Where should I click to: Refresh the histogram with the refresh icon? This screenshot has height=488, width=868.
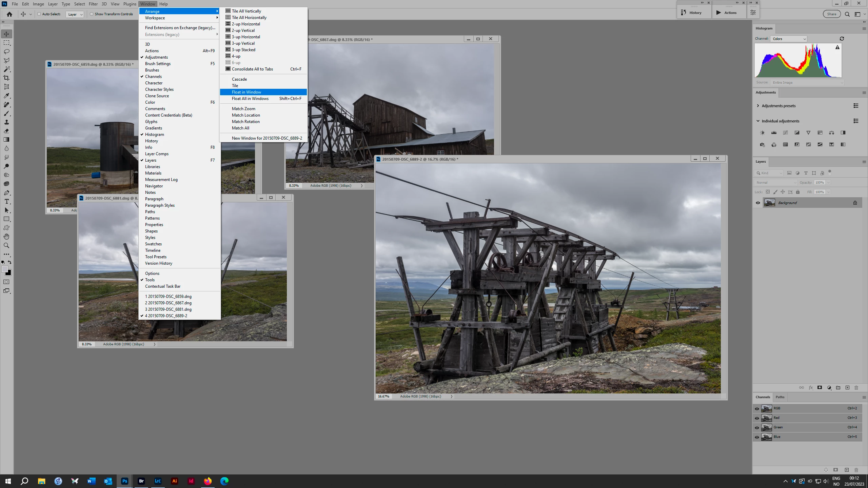842,39
